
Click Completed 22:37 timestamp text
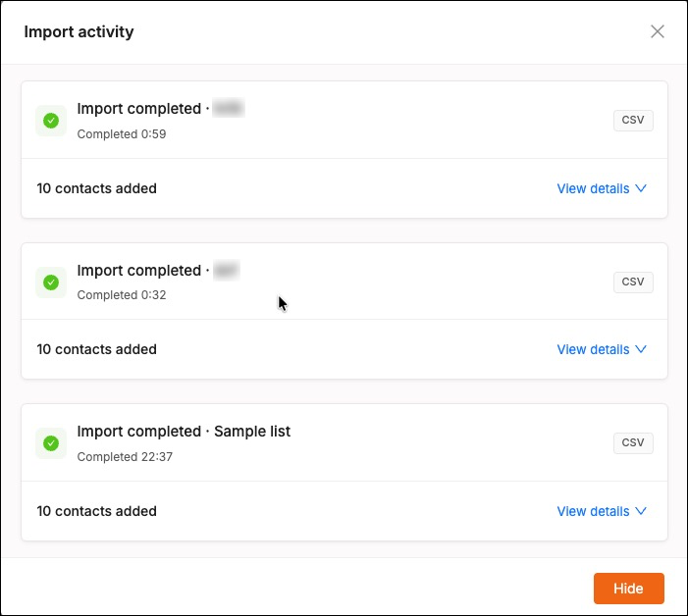click(125, 457)
